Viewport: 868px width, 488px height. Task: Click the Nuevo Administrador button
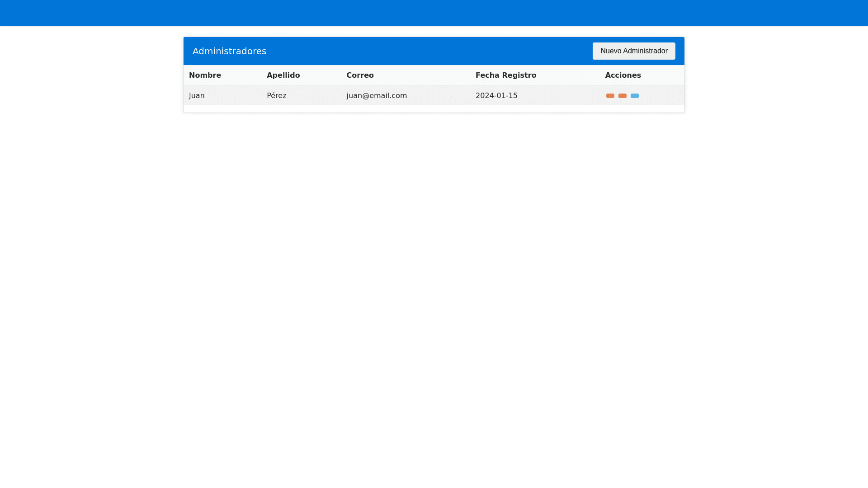(633, 51)
